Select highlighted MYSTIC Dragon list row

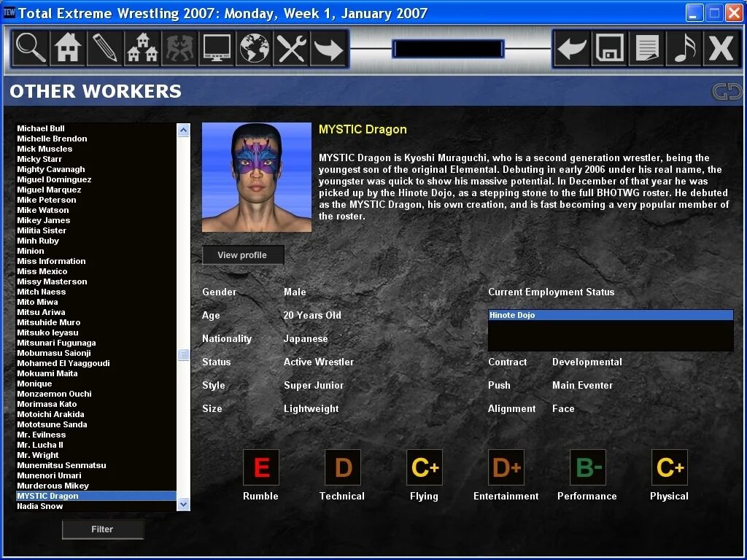tap(96, 496)
